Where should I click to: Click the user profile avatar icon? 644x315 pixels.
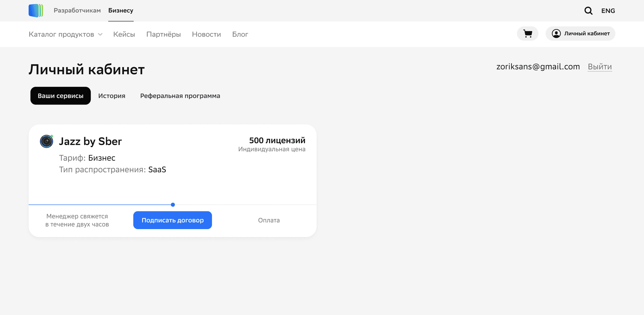pyautogui.click(x=556, y=34)
